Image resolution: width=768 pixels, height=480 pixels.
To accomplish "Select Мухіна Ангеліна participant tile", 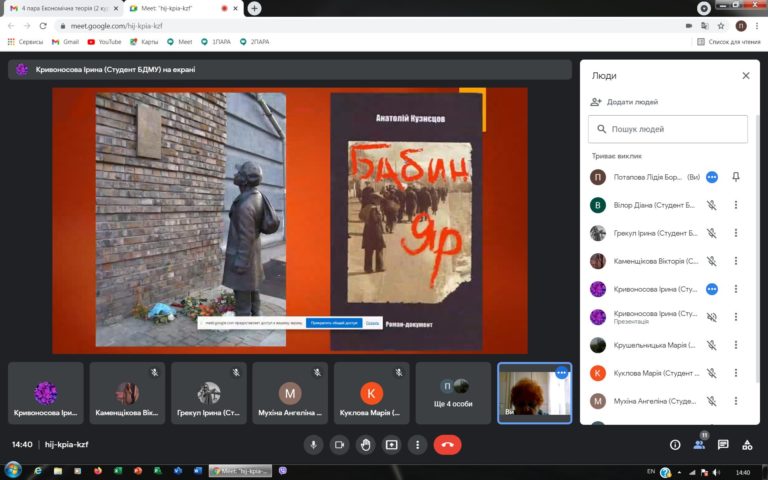I will [290, 393].
